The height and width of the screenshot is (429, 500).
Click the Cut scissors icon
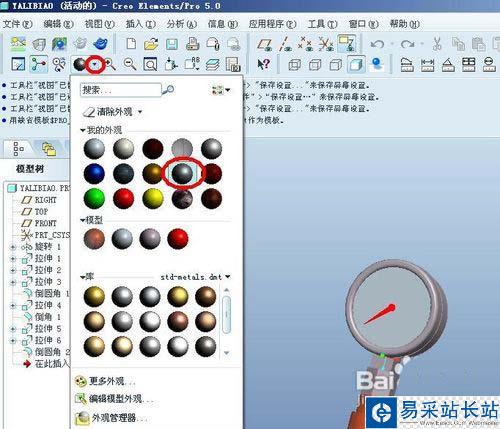pyautogui.click(x=437, y=44)
